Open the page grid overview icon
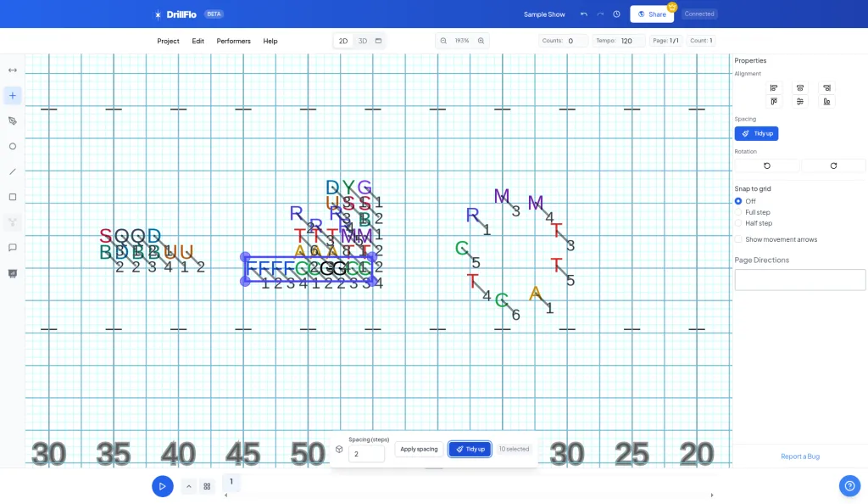 pyautogui.click(x=207, y=486)
